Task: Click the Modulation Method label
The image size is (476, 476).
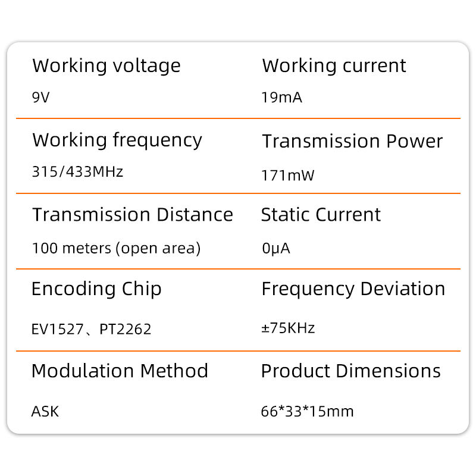Action: point(120,371)
